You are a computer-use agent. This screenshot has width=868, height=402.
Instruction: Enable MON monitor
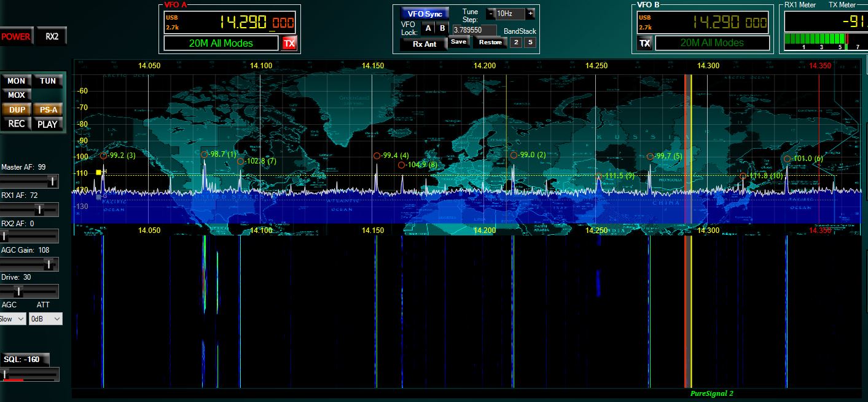click(17, 81)
